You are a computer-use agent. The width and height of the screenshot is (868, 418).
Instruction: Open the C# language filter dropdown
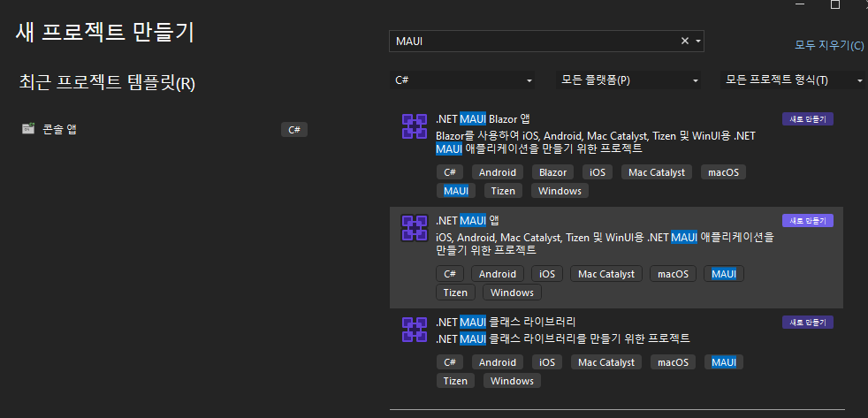coord(462,80)
